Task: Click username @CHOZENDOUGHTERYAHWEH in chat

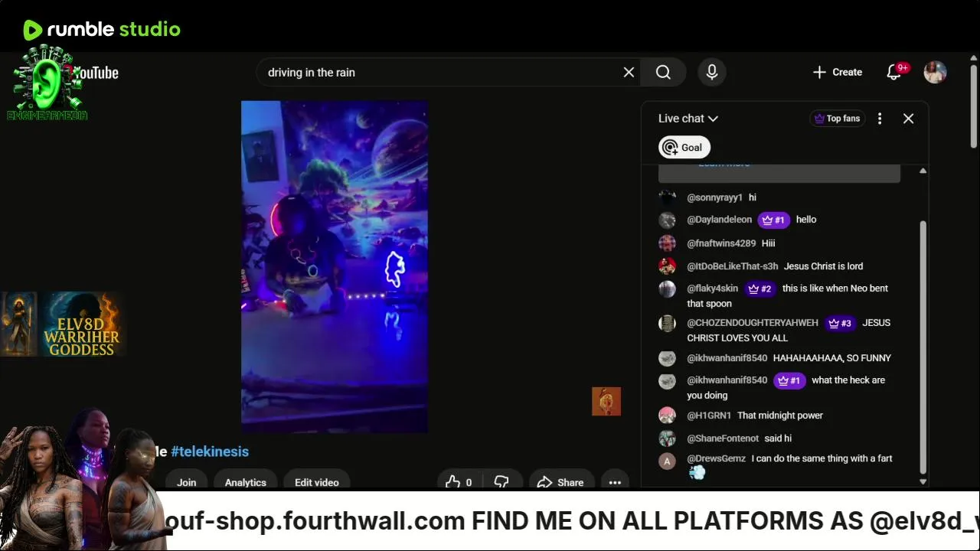Action: [x=753, y=323]
